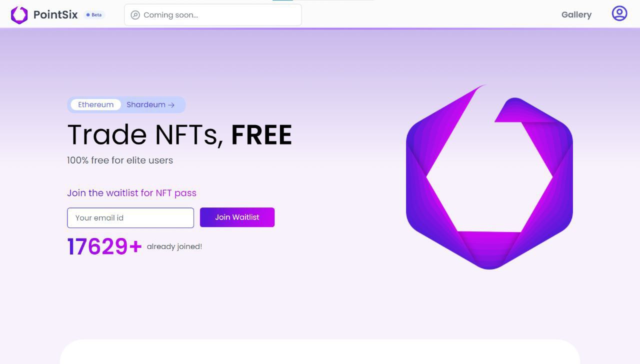Viewport: 640px width, 364px height.
Task: Click the PointSix brand name text
Action: (55, 15)
